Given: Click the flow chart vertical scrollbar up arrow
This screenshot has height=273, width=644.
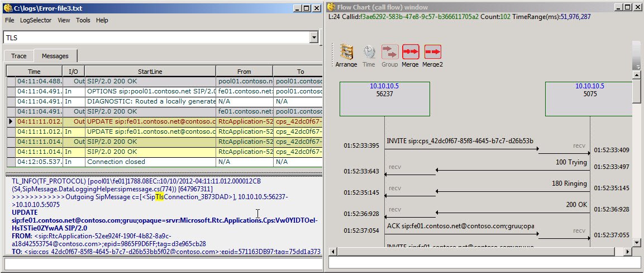Looking at the screenshot, I should [x=637, y=75].
